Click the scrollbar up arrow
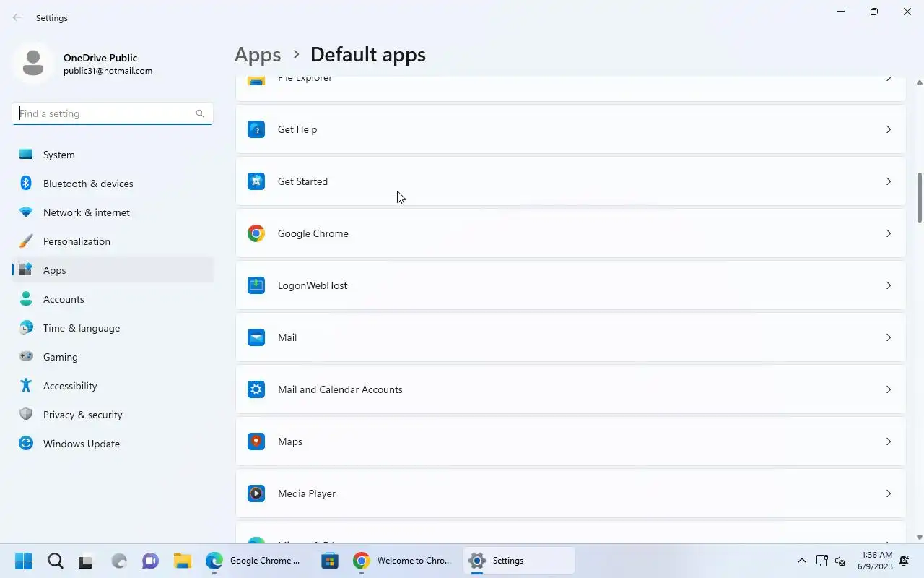Viewport: 924px width, 578px height. [920, 82]
